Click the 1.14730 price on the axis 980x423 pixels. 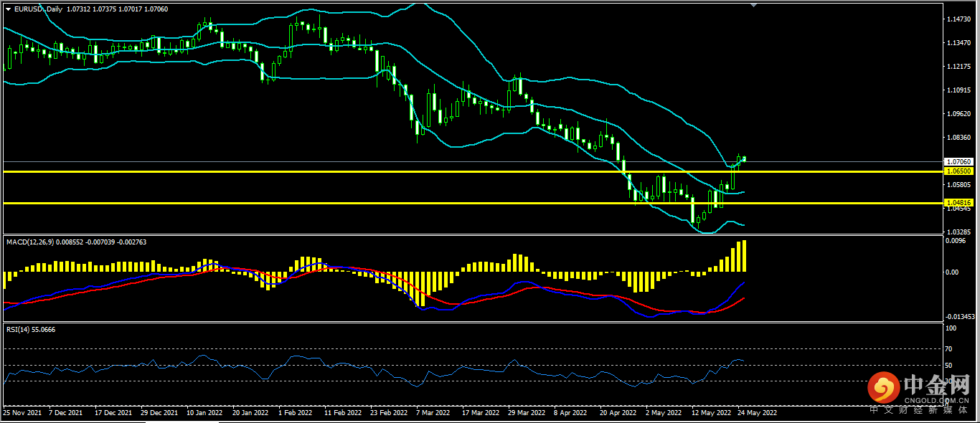[958, 19]
